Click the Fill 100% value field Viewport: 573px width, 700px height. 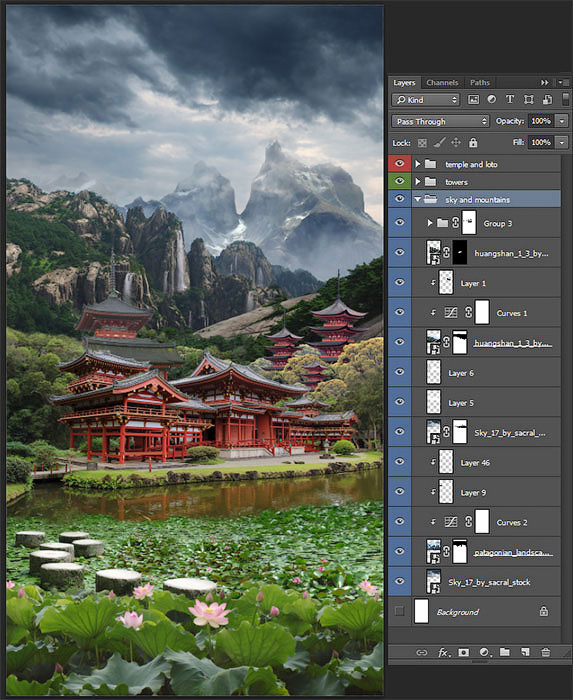(x=541, y=142)
